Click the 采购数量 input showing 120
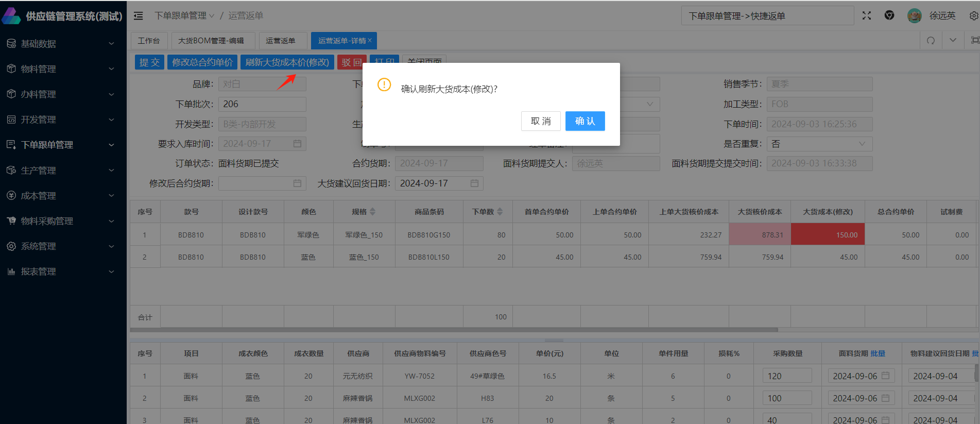The image size is (980, 424). (786, 376)
